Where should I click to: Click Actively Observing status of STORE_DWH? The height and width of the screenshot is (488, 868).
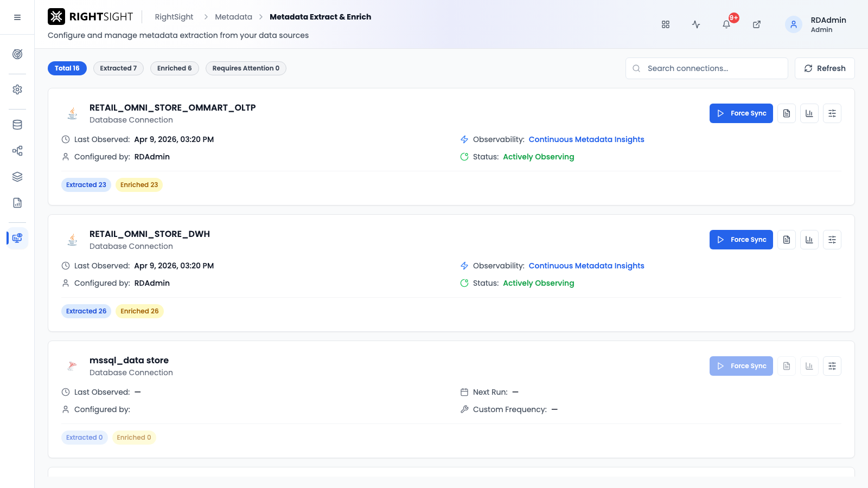click(x=538, y=283)
